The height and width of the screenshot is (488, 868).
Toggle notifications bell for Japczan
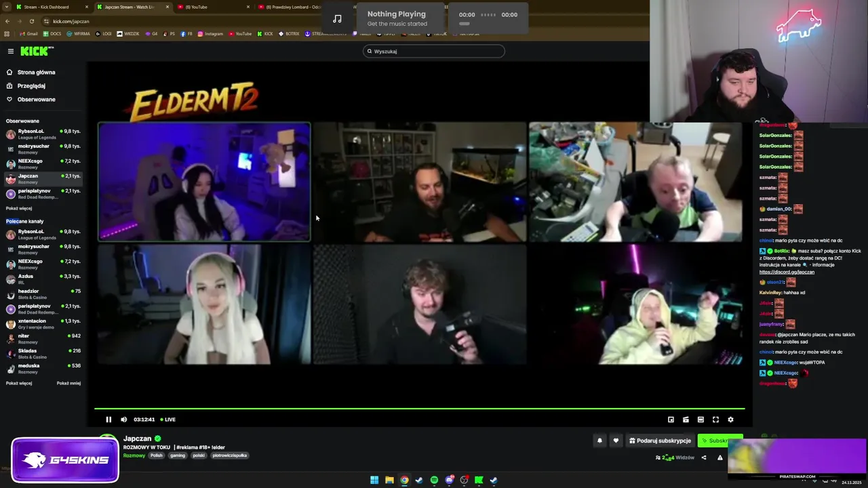point(599,441)
